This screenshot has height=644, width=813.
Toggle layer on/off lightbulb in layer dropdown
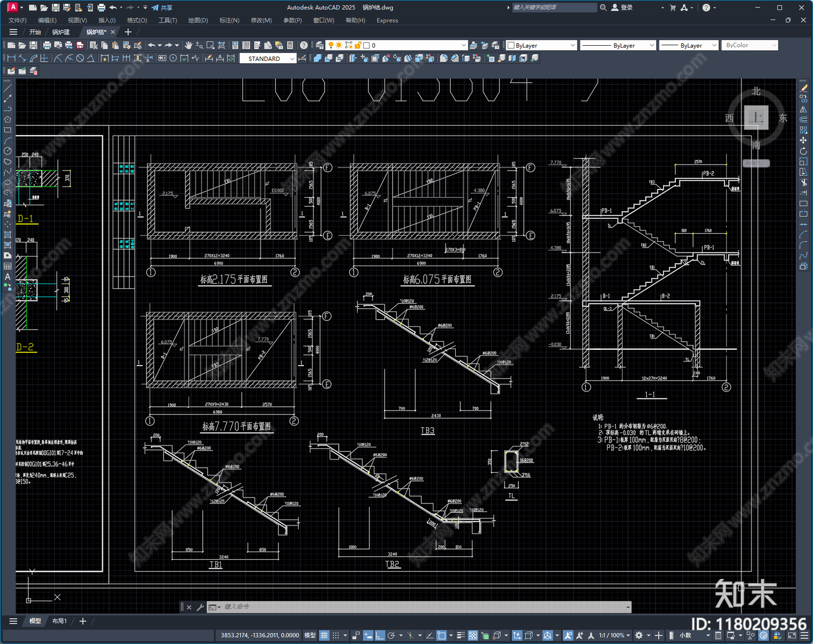pyautogui.click(x=331, y=45)
